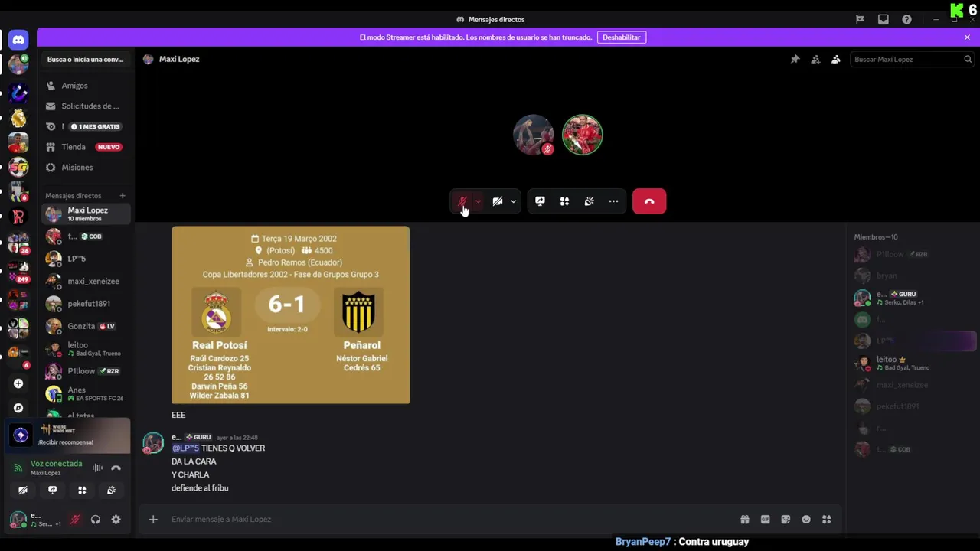Dismiss the purple Streamer mode banner
Image resolution: width=980 pixels, height=551 pixels.
pos(967,37)
